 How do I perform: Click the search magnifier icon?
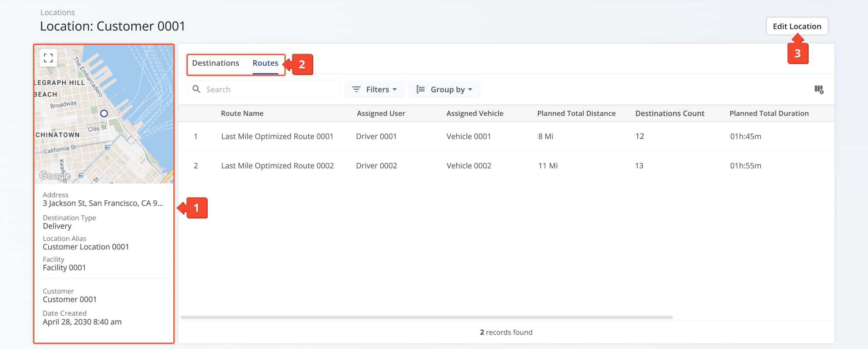[196, 89]
